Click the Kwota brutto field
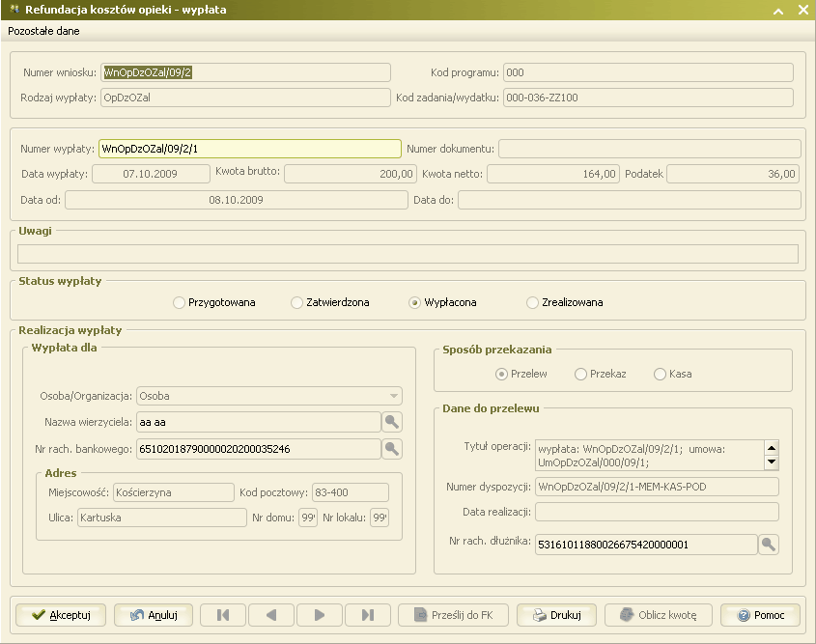Viewport: 816px width, 644px height. point(351,174)
